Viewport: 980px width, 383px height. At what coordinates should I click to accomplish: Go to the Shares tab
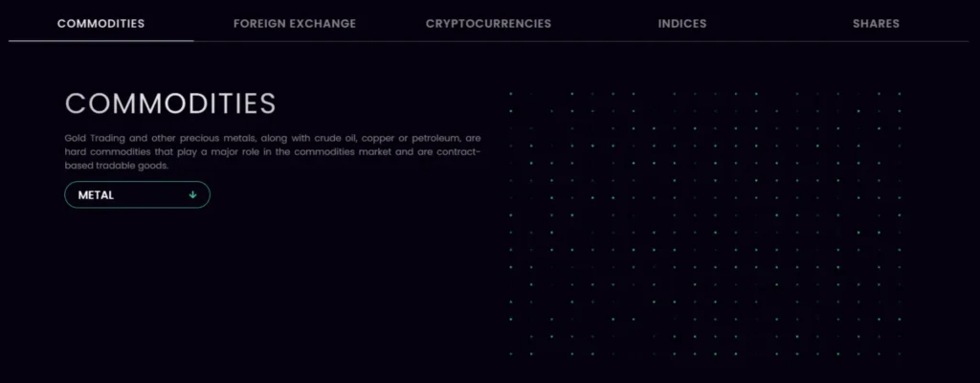pyautogui.click(x=876, y=23)
